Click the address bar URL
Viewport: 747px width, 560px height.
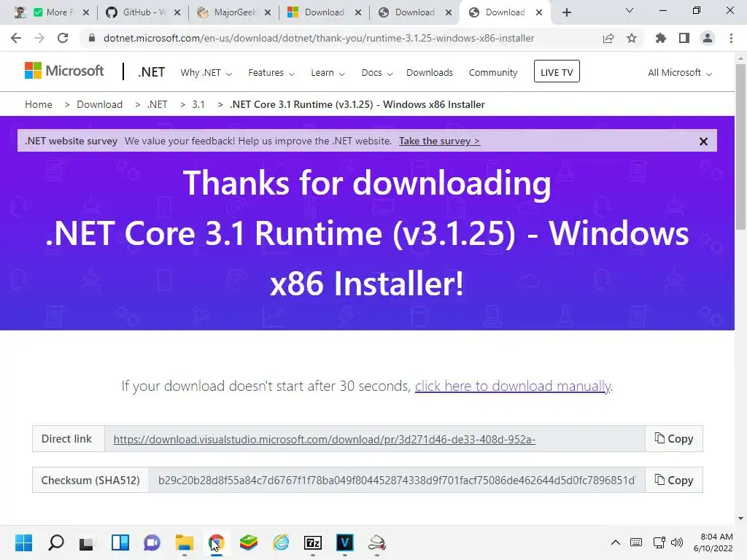pyautogui.click(x=319, y=38)
